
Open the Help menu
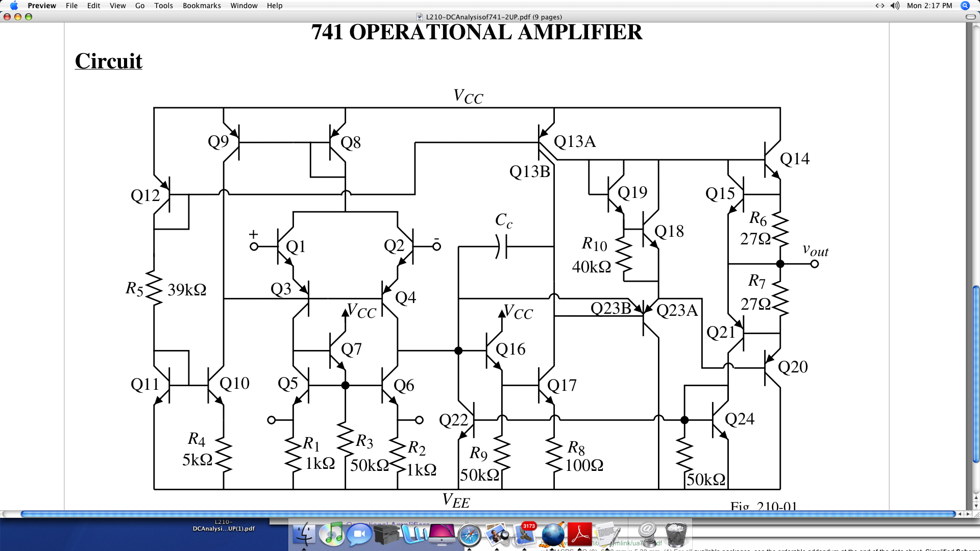click(275, 6)
